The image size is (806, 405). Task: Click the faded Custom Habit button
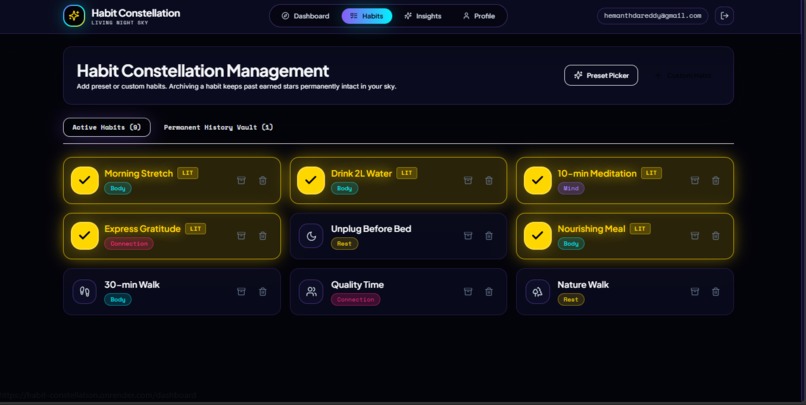click(x=684, y=76)
